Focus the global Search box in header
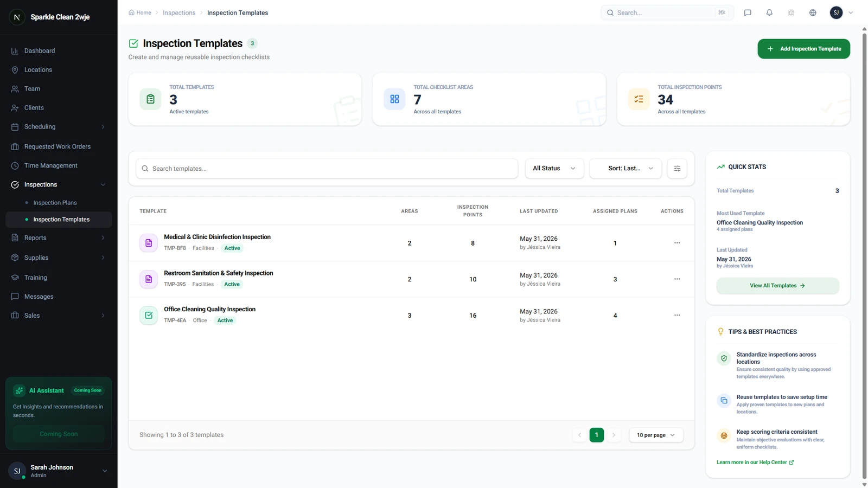Viewport: 868px width, 488px height. [x=667, y=12]
